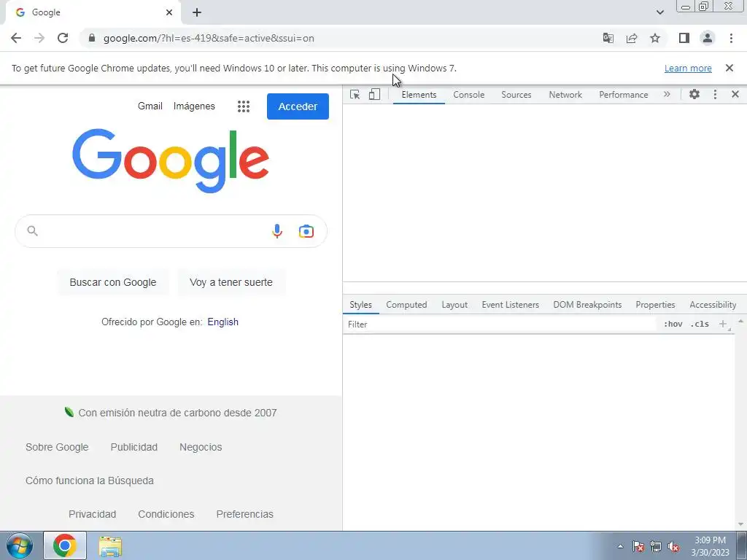Show the Chrome side panel
The width and height of the screenshot is (747, 560).
[684, 38]
